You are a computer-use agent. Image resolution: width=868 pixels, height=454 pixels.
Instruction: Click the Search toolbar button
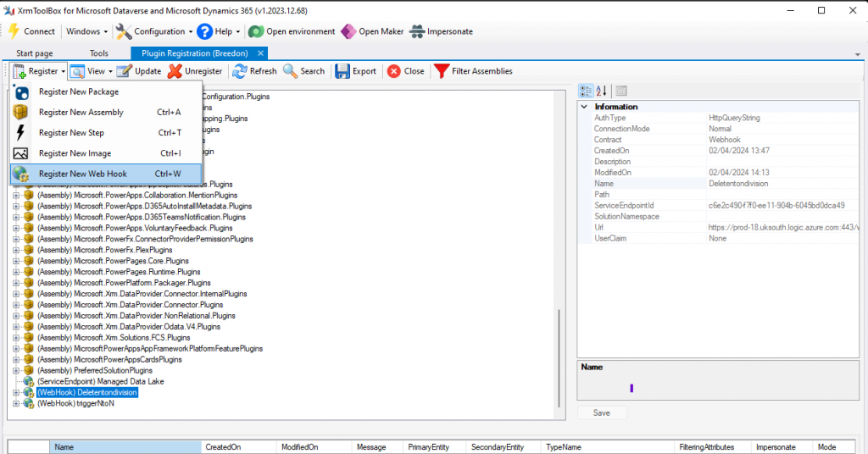pyautogui.click(x=303, y=71)
